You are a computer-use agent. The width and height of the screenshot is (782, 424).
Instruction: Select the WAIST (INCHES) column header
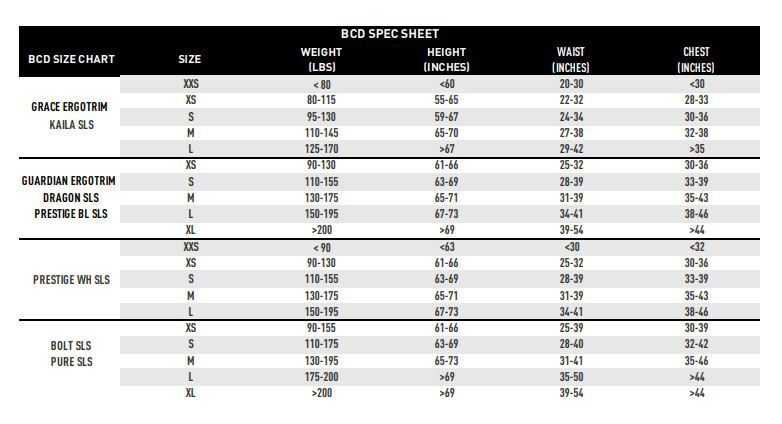click(x=571, y=59)
